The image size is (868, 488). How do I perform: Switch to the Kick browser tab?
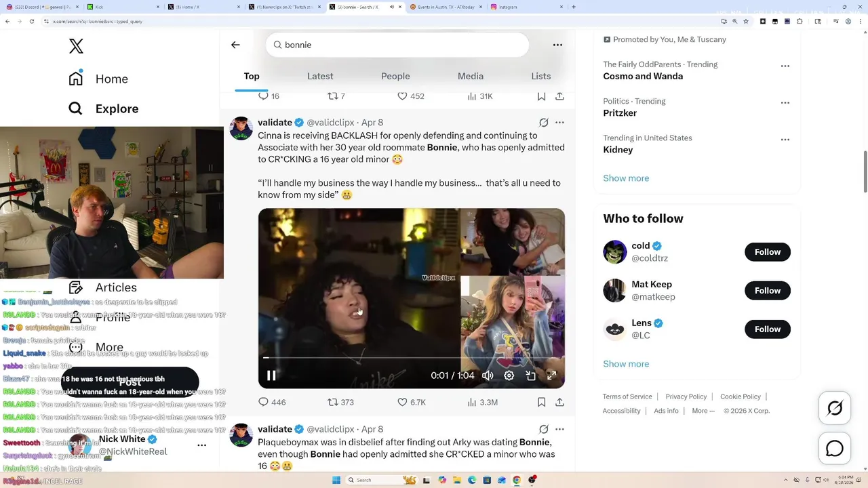(122, 7)
